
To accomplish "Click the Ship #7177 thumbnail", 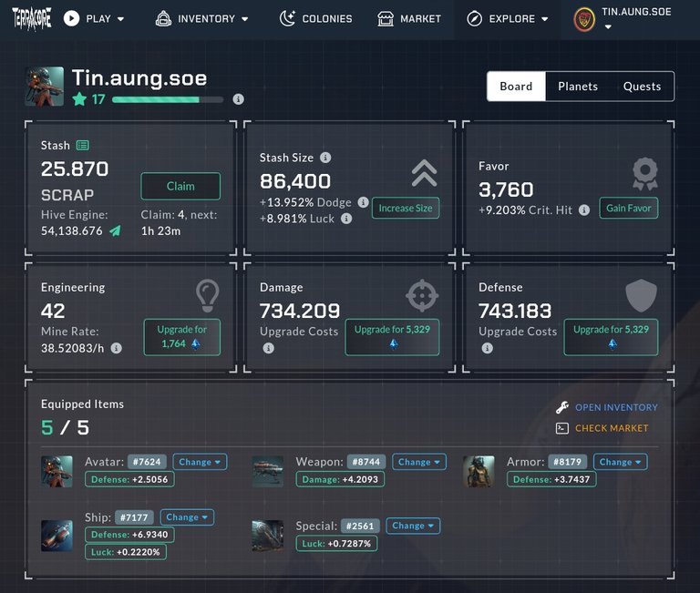I will (x=57, y=536).
